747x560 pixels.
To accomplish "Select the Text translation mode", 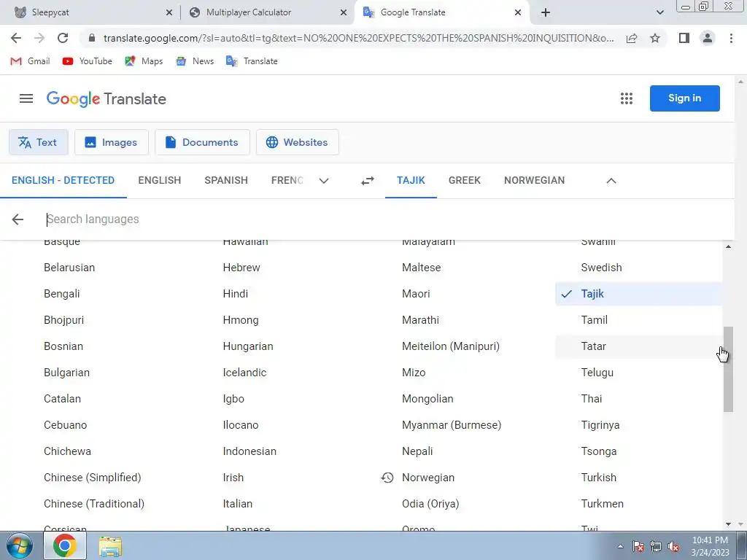I will (x=39, y=142).
